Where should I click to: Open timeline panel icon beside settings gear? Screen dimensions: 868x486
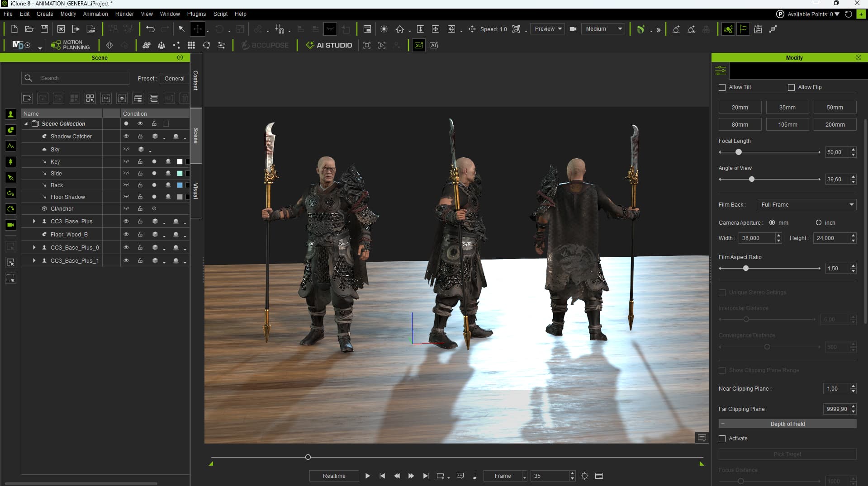coord(599,476)
